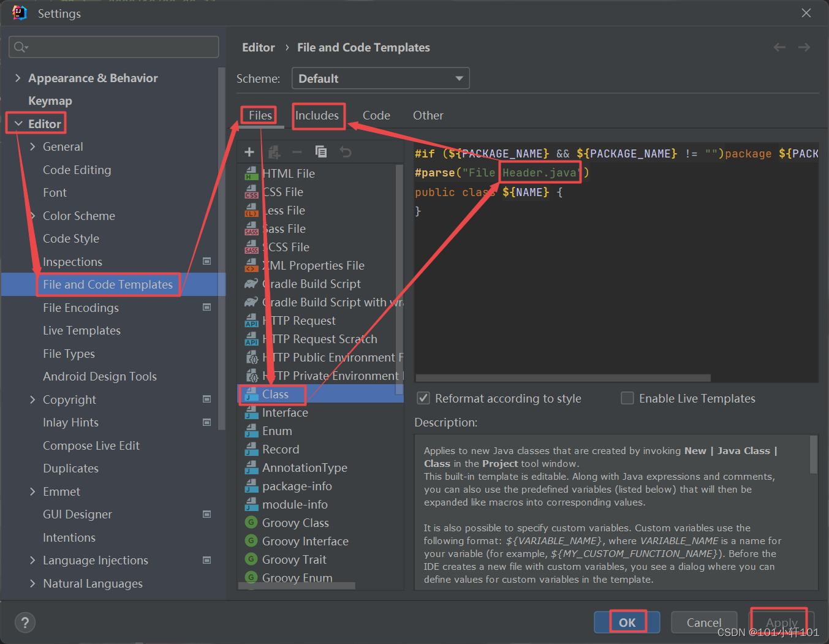Expand the Copyright node
This screenshot has width=829, height=644.
point(33,400)
